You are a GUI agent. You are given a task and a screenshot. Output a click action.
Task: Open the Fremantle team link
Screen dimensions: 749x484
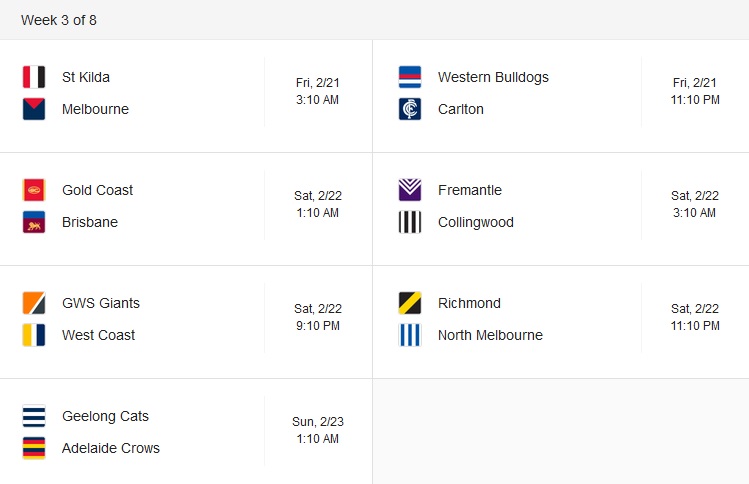470,190
